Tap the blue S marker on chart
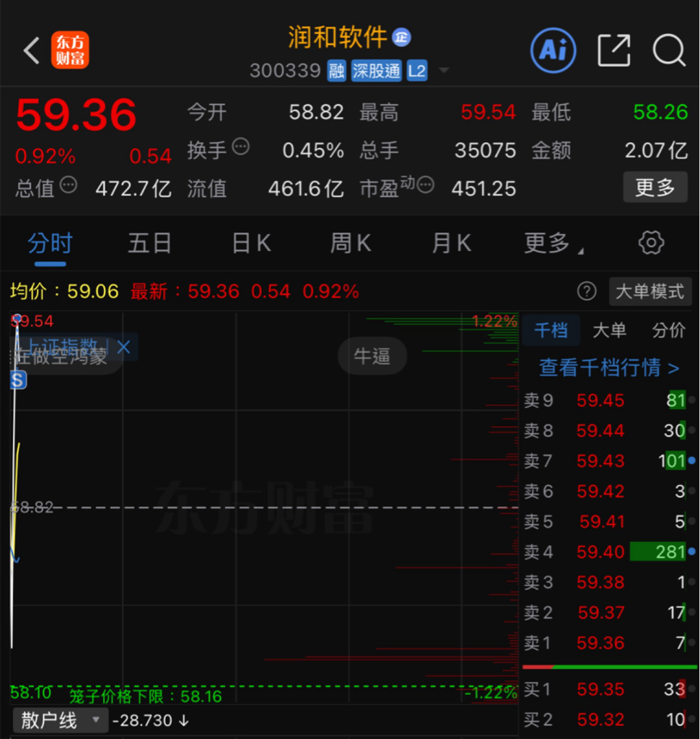Screen dimensions: 700x739 pyautogui.click(x=18, y=380)
